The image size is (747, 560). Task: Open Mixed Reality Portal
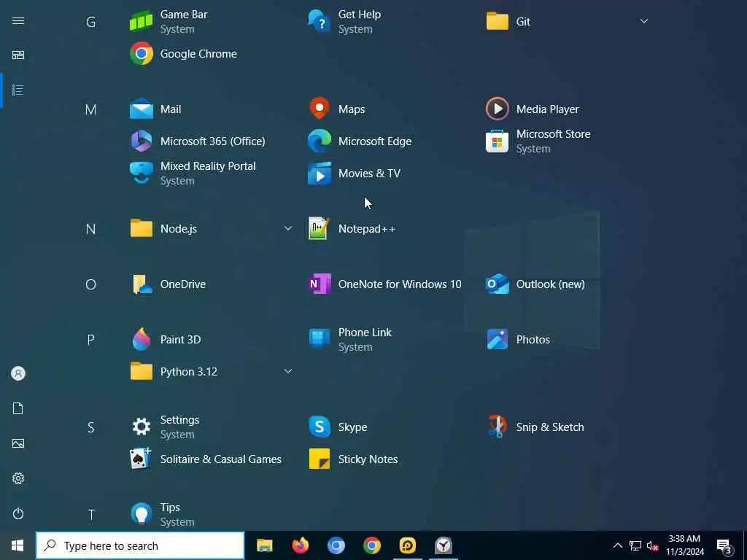tap(193, 174)
